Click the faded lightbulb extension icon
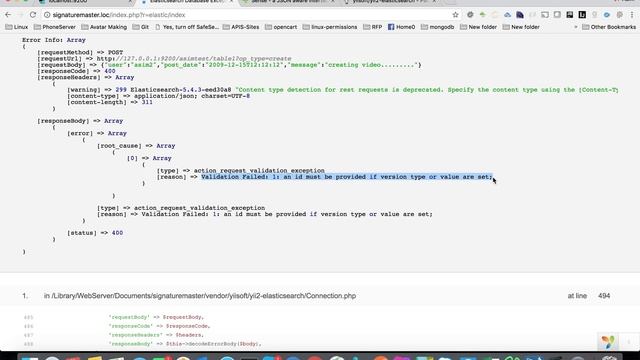640x360 pixels. [594, 15]
